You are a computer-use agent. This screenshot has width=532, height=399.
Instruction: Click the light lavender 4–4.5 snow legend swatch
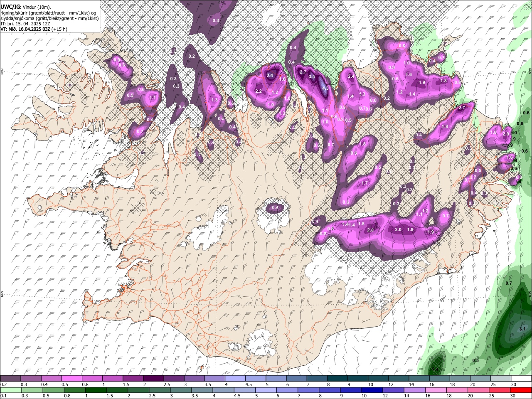pyautogui.click(x=235, y=379)
